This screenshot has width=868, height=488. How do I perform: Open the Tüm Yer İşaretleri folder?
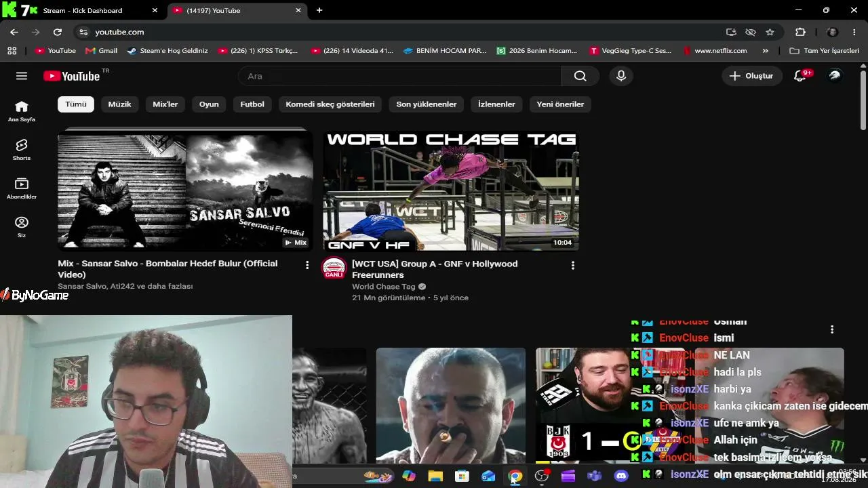824,51
